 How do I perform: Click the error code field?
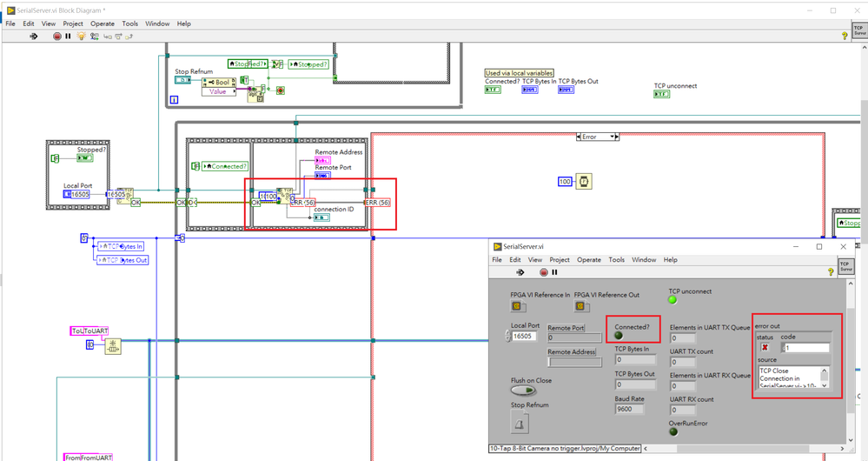point(807,348)
